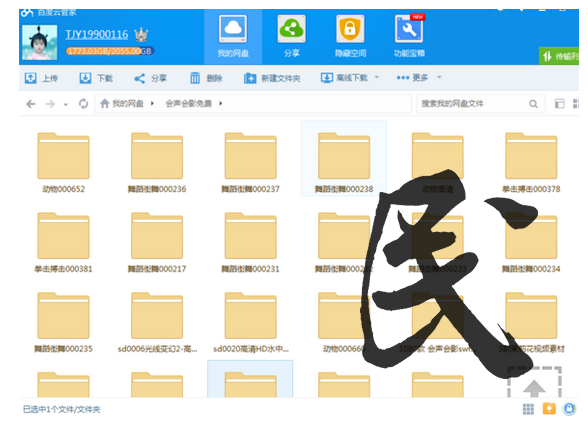Click the crown membership icon
588x429 pixels.
tap(141, 35)
